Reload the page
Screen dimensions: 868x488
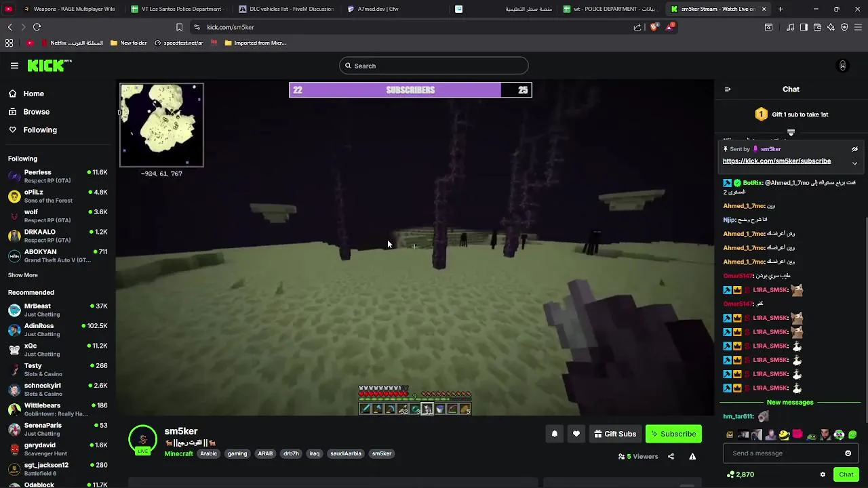coord(37,27)
